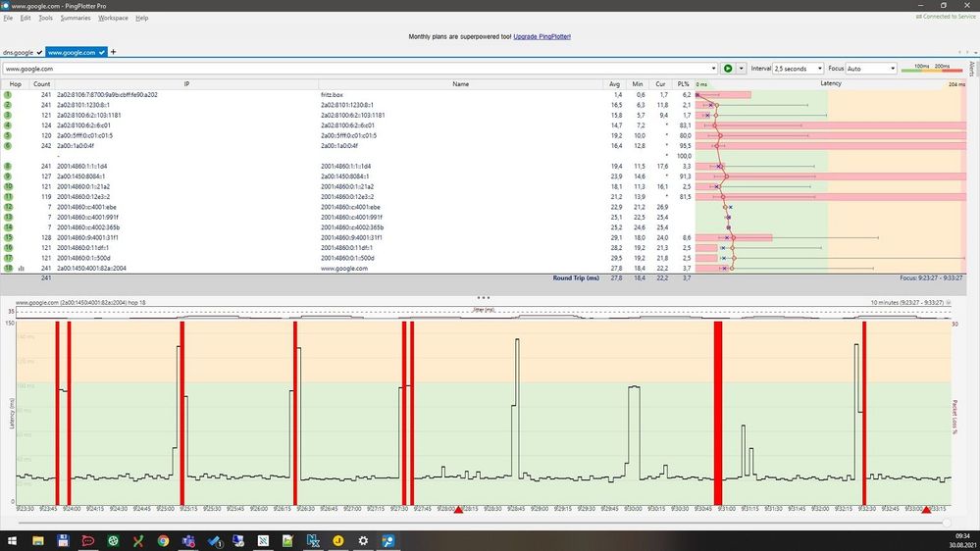
Task: Open Microsoft Teams from the taskbar
Action: (x=188, y=540)
